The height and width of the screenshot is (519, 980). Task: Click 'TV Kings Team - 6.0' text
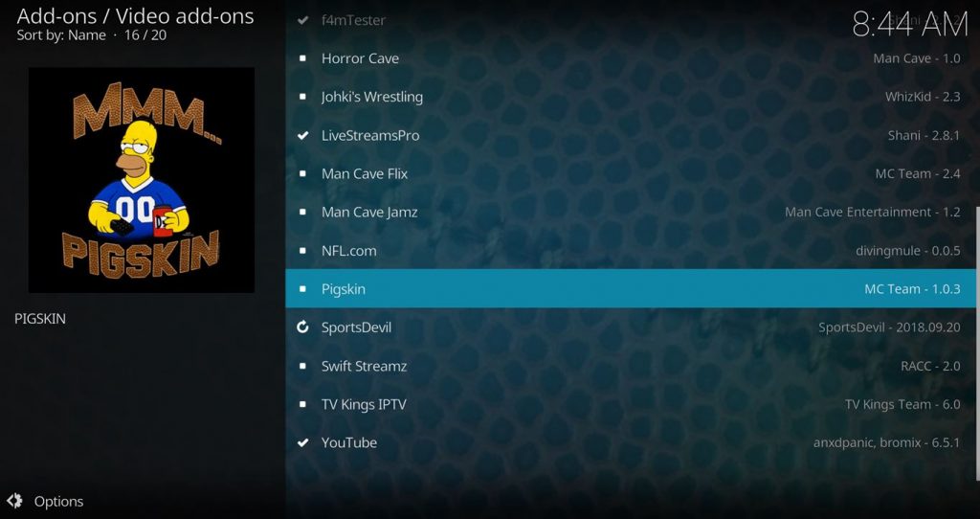(902, 404)
